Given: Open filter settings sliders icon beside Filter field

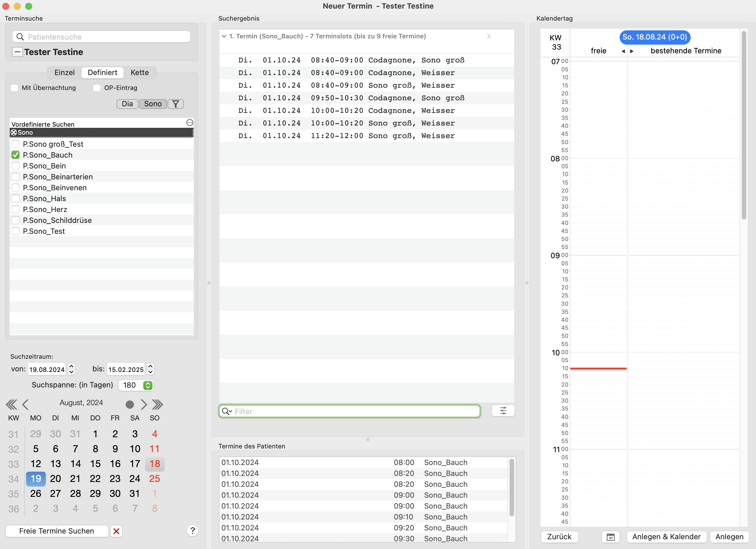Looking at the screenshot, I should pyautogui.click(x=503, y=411).
